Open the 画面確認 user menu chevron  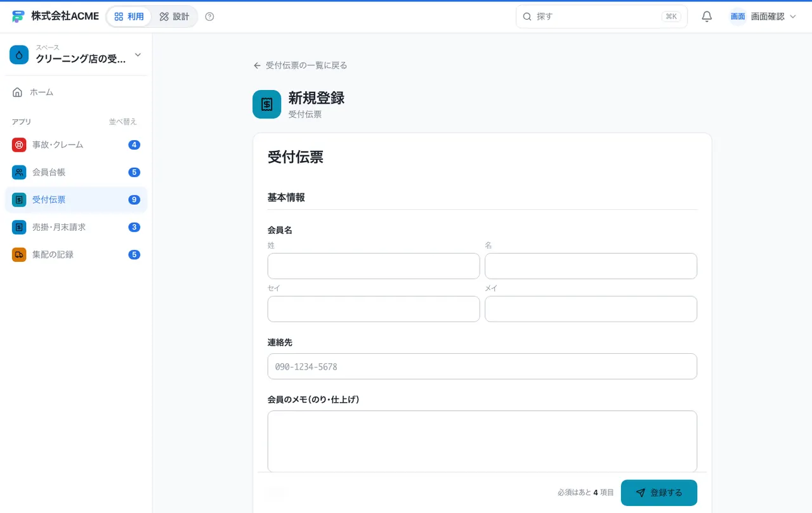792,16
